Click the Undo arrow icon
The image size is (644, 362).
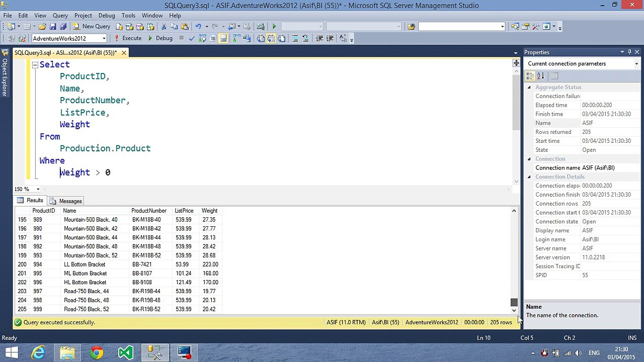198,26
